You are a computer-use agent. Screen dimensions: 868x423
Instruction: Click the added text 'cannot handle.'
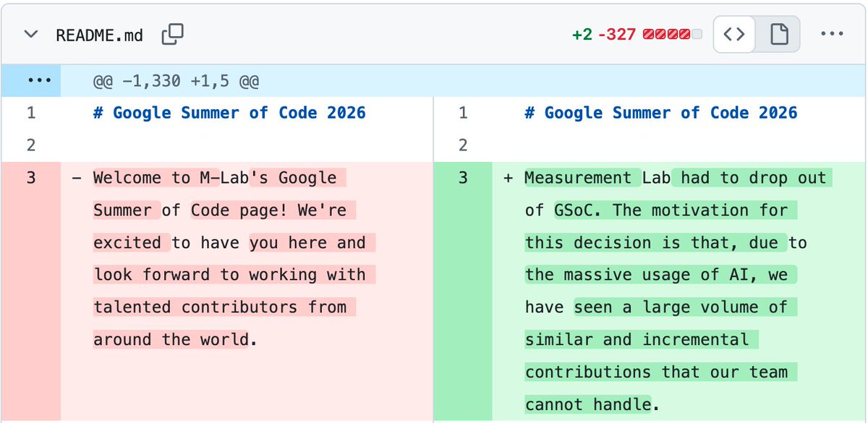[593, 404]
